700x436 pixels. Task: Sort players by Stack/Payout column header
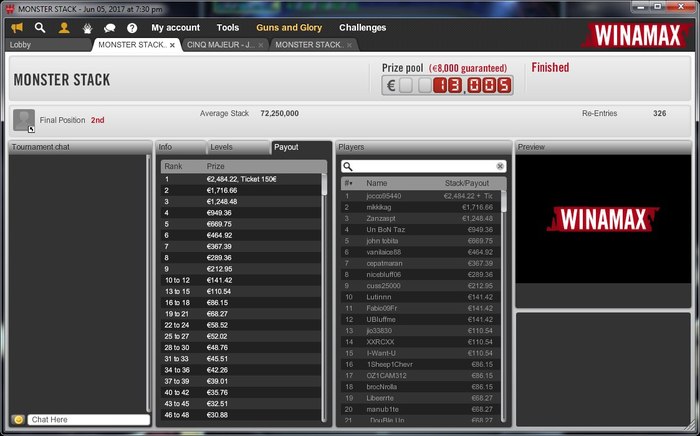(467, 183)
